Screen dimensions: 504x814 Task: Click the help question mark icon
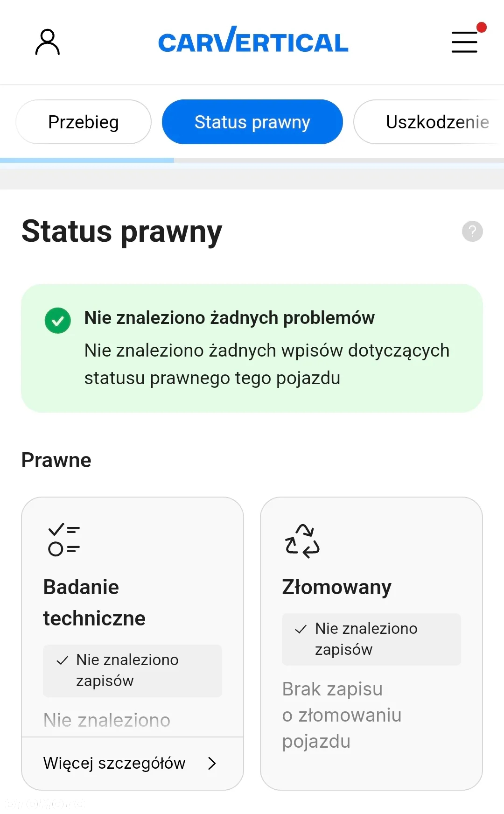tap(472, 232)
